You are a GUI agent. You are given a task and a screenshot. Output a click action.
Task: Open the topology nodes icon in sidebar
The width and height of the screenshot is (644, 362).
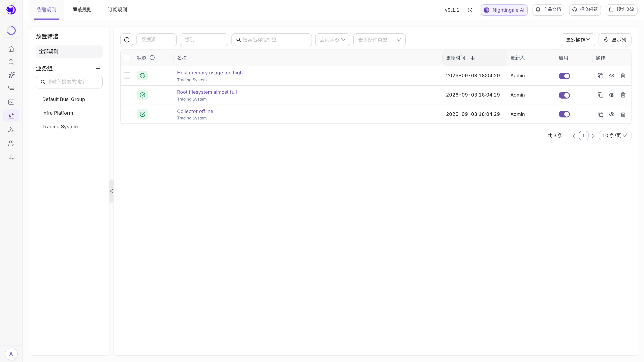click(x=11, y=129)
